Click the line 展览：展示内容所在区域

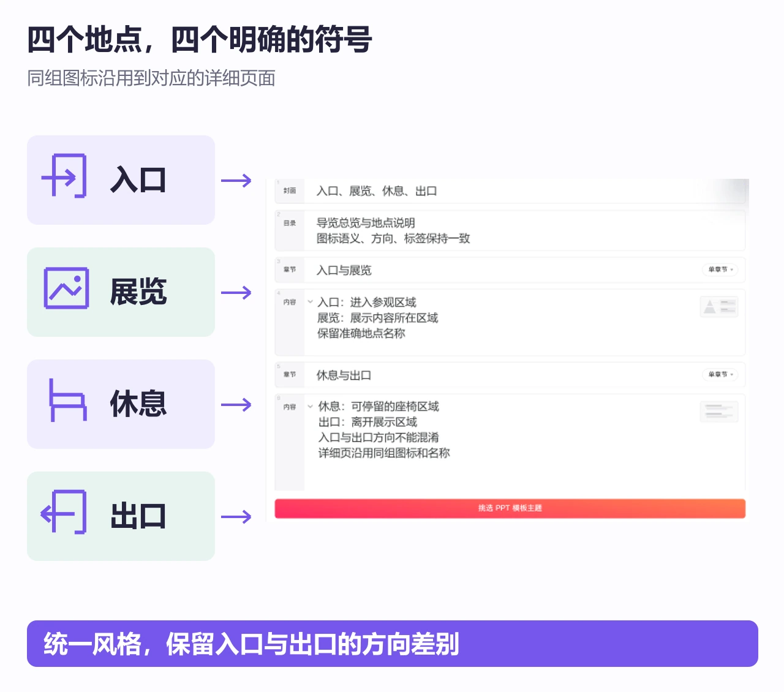[377, 318]
